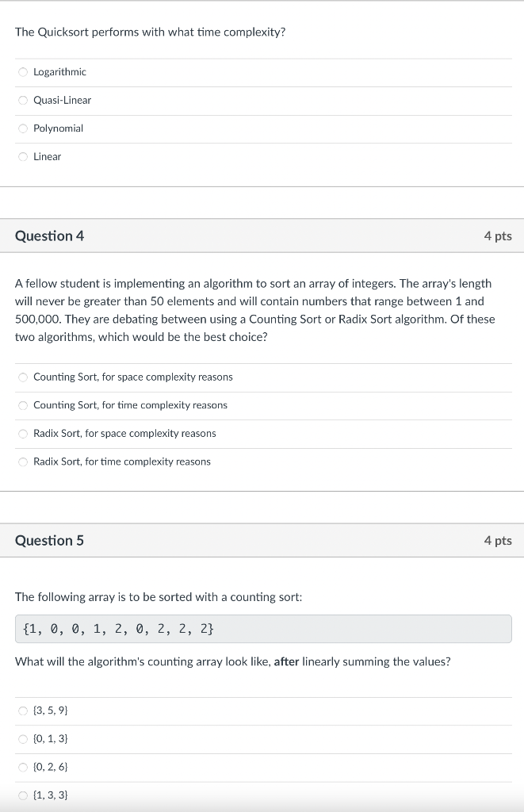Click the Question 5 header

pos(49,540)
